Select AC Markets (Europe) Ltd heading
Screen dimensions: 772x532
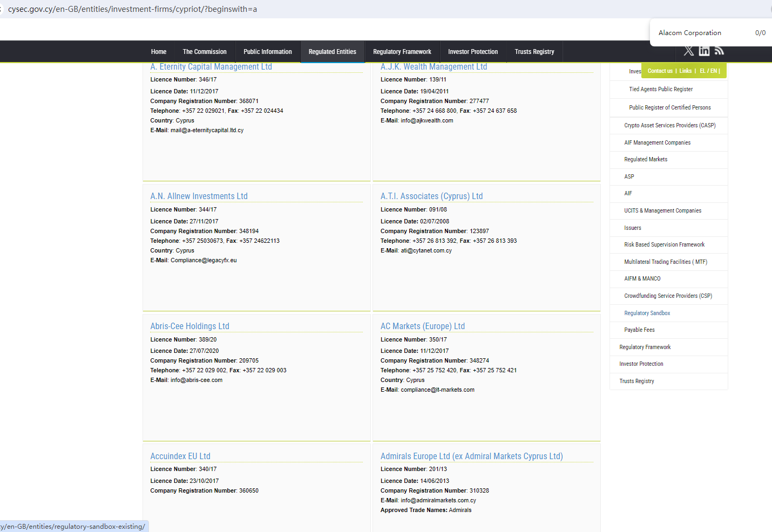point(422,326)
